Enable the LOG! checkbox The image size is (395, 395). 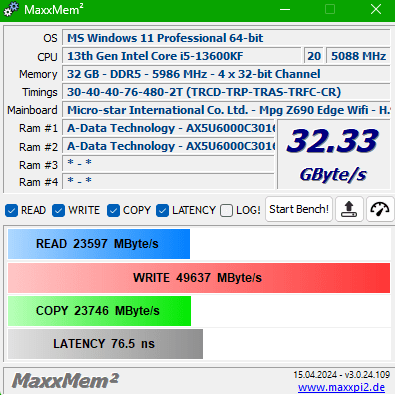click(x=226, y=211)
